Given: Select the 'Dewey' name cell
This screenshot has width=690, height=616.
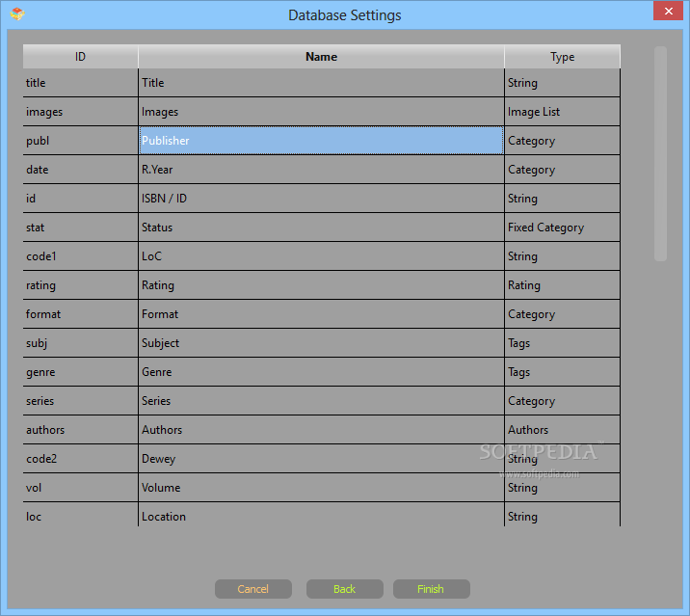Looking at the screenshot, I should coord(321,459).
